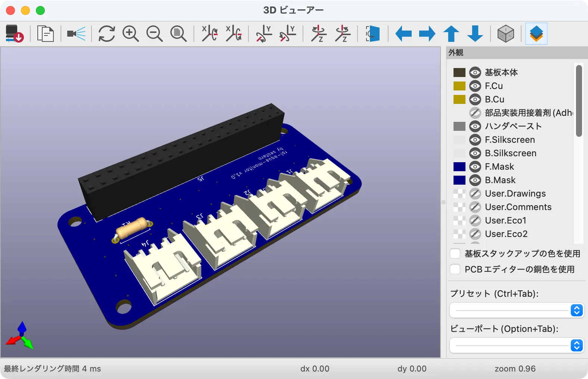Open the B.Cu color swatch
This screenshot has height=379, width=588.
[459, 99]
